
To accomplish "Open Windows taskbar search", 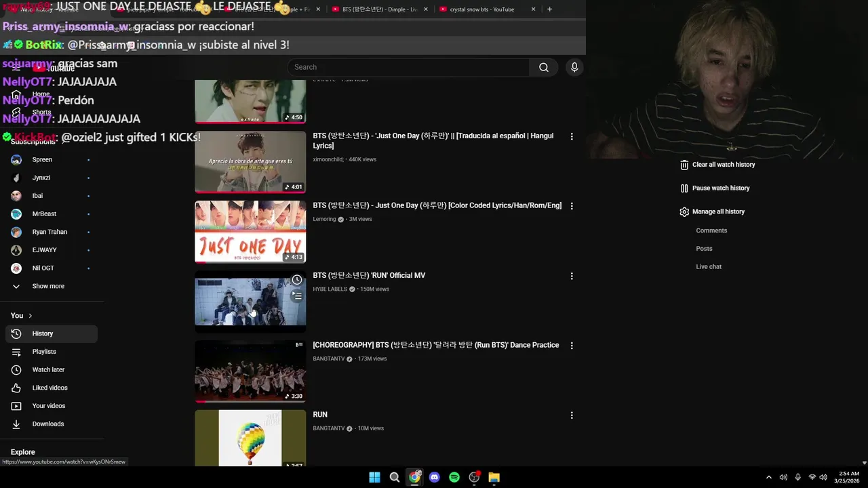I will pyautogui.click(x=394, y=477).
